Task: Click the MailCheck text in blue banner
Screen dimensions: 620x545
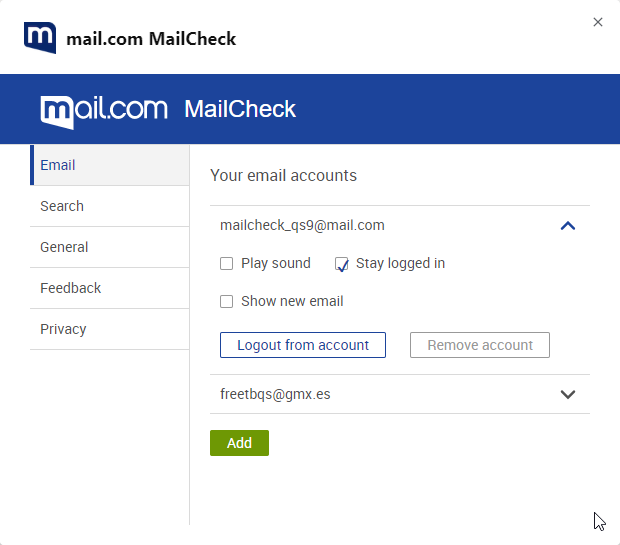Action: click(240, 109)
